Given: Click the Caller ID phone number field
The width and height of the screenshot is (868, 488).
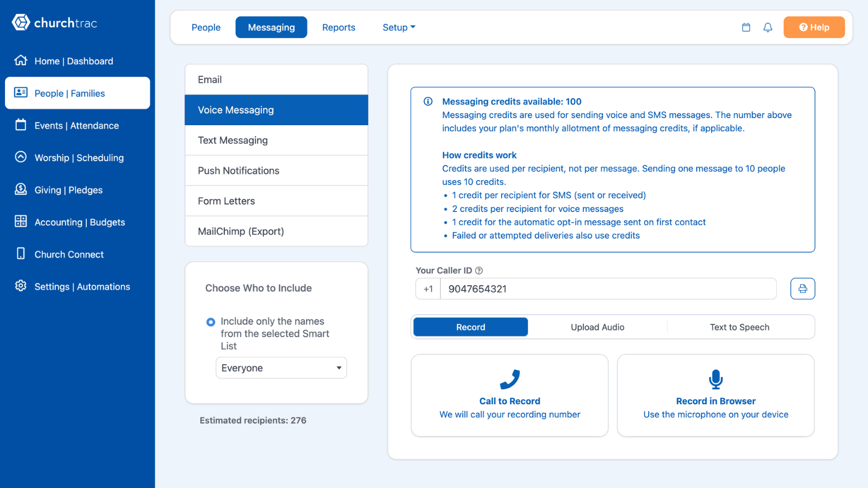Looking at the screenshot, I should coord(608,288).
